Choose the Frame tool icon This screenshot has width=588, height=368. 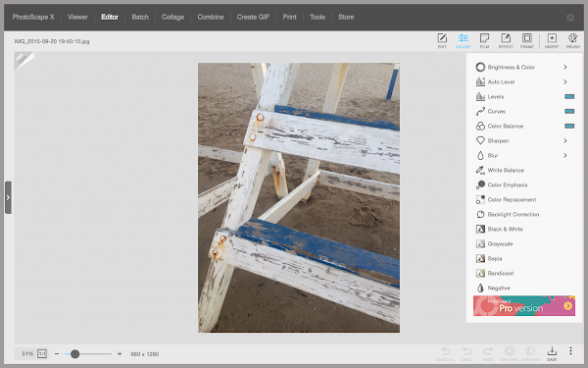pyautogui.click(x=527, y=40)
